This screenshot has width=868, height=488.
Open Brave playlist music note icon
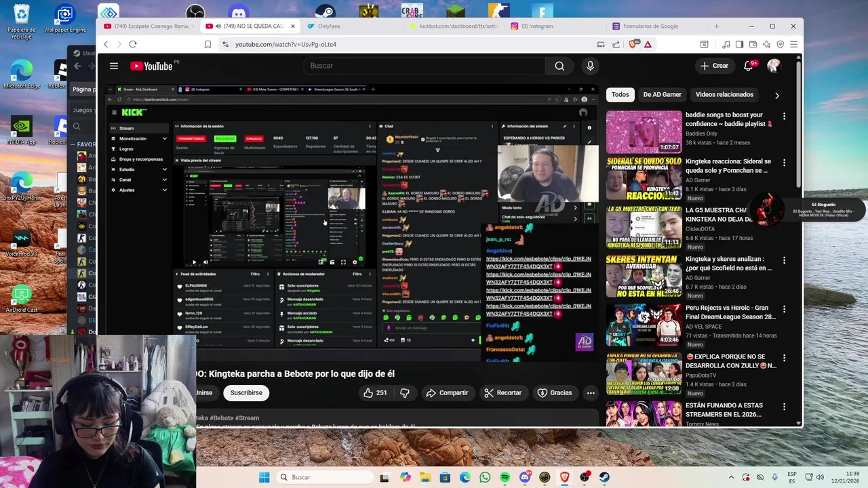coord(726,44)
